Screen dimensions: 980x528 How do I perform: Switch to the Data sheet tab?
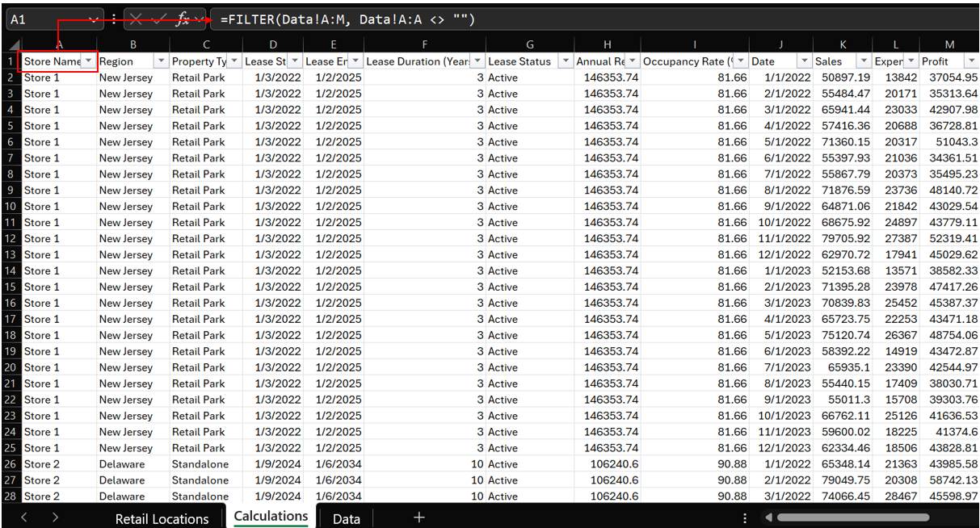point(346,518)
